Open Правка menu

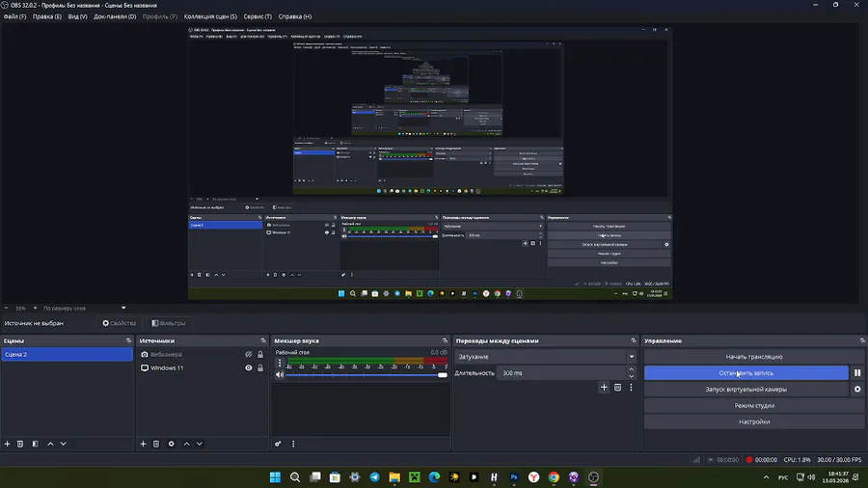pyautogui.click(x=47, y=16)
